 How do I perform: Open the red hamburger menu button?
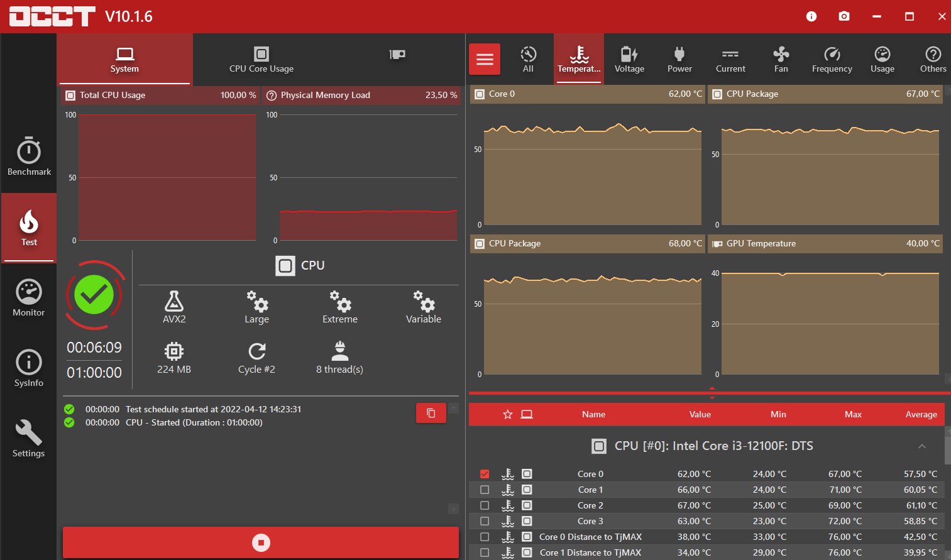[485, 59]
